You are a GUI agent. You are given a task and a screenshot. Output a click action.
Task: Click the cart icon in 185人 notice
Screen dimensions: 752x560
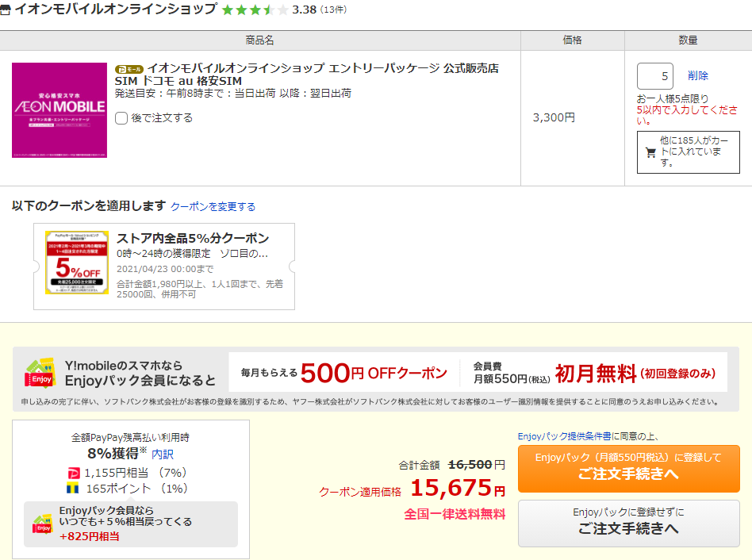pos(650,152)
